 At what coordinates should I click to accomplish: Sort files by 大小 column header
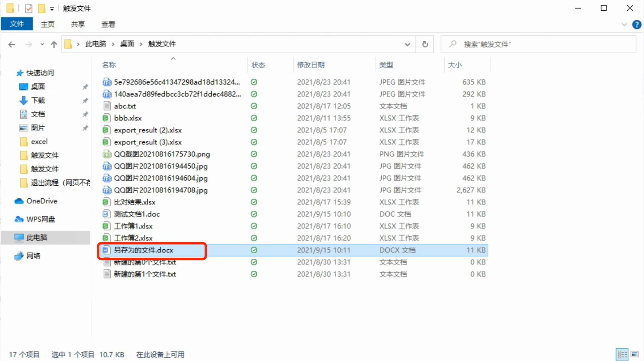pyautogui.click(x=455, y=65)
